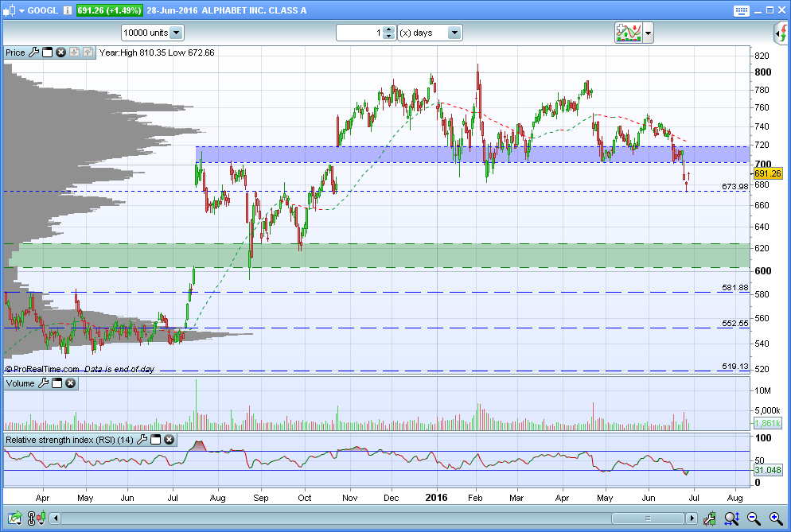Click the zoom out magnifier icon
Viewport: 791px width, 532px height.
(753, 519)
